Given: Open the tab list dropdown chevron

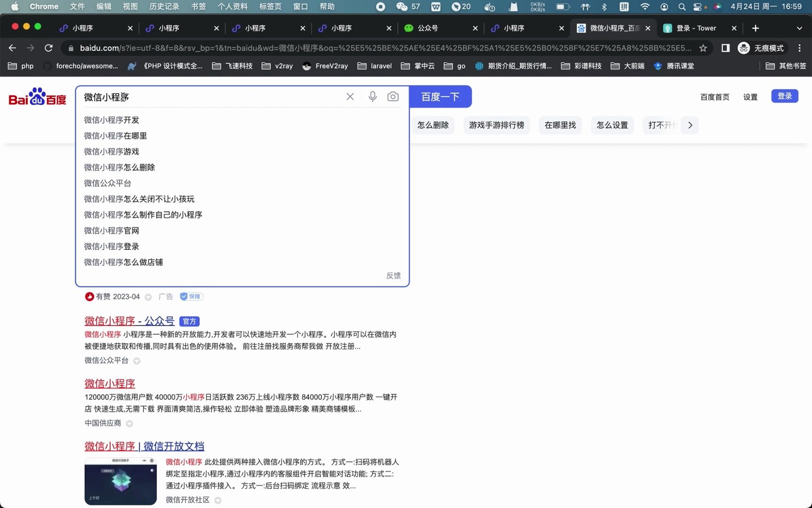Looking at the screenshot, I should tap(799, 28).
